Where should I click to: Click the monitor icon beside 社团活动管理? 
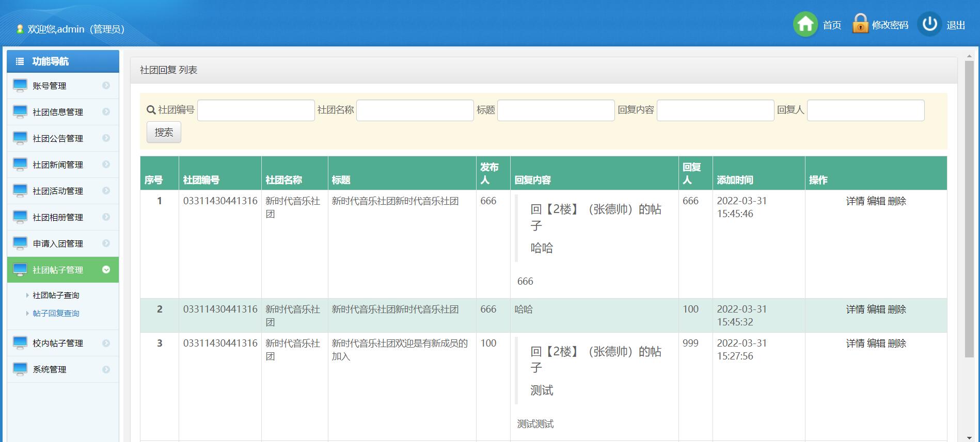point(20,191)
